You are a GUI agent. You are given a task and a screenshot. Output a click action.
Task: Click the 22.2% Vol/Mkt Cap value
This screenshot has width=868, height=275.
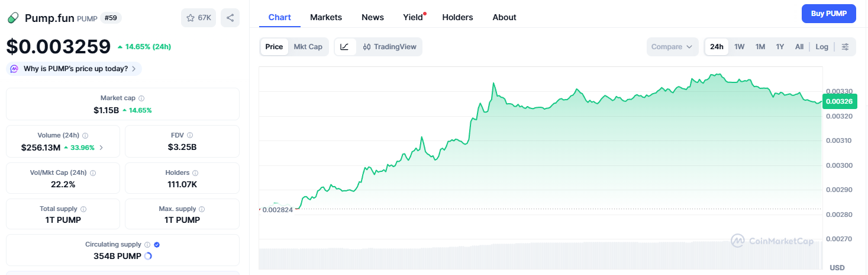[x=63, y=184]
